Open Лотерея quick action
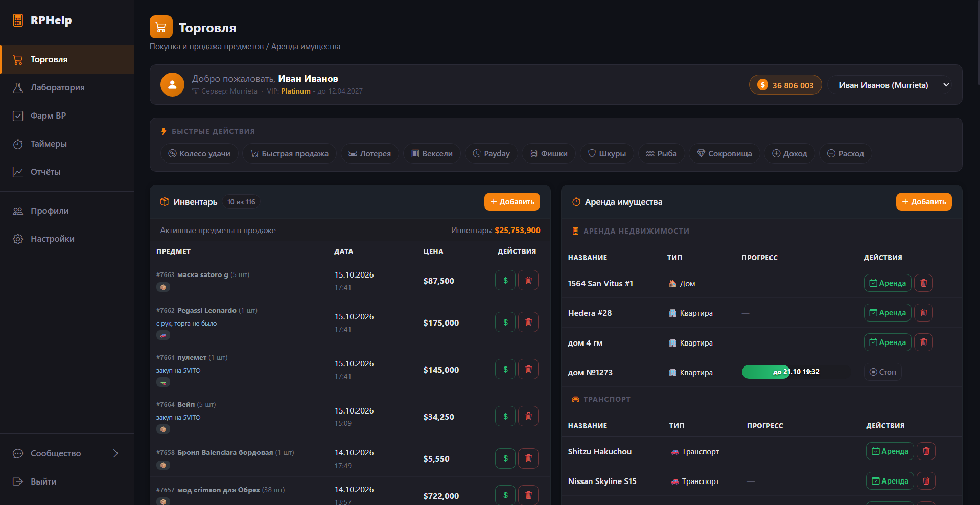Viewport: 980px width, 505px height. coord(369,153)
